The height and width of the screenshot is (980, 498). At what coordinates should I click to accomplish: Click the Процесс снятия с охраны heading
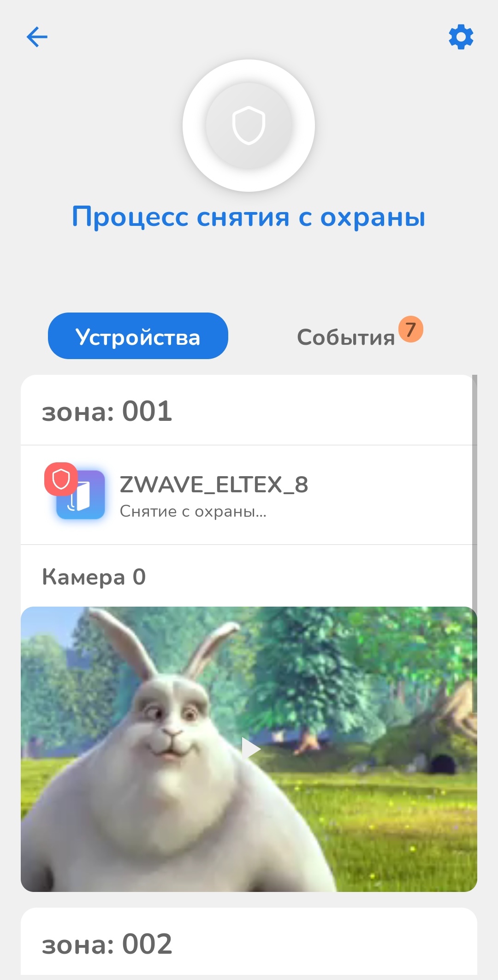click(x=249, y=217)
